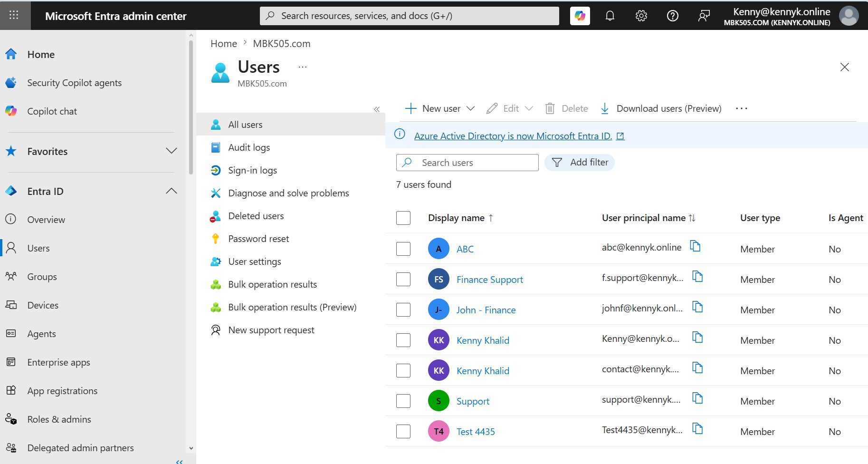This screenshot has width=868, height=464.
Task: Open the notifications bell
Action: pyautogui.click(x=610, y=16)
